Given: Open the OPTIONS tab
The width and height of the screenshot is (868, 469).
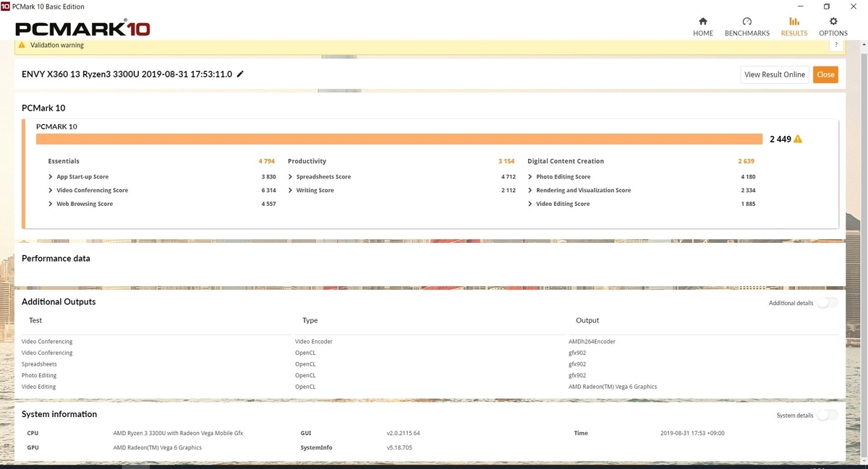Looking at the screenshot, I should (833, 27).
